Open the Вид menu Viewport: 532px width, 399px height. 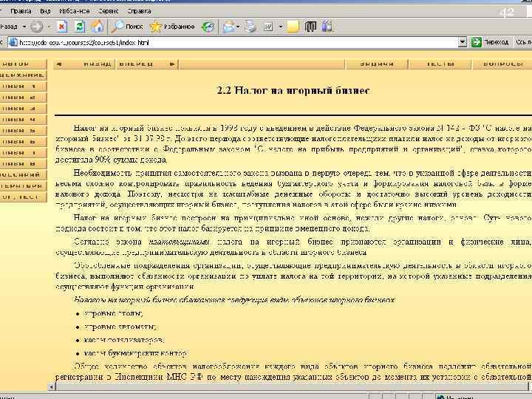45,11
